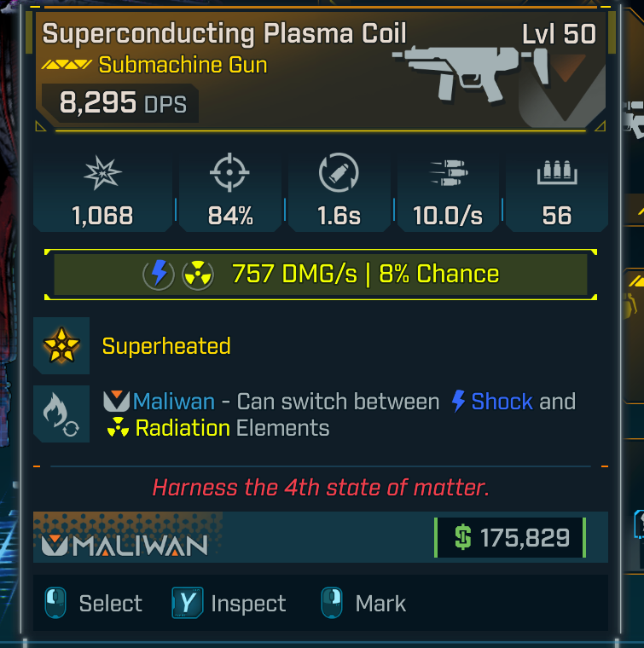The height and width of the screenshot is (648, 644).
Task: Click the element switch flame icon
Action: tap(62, 414)
